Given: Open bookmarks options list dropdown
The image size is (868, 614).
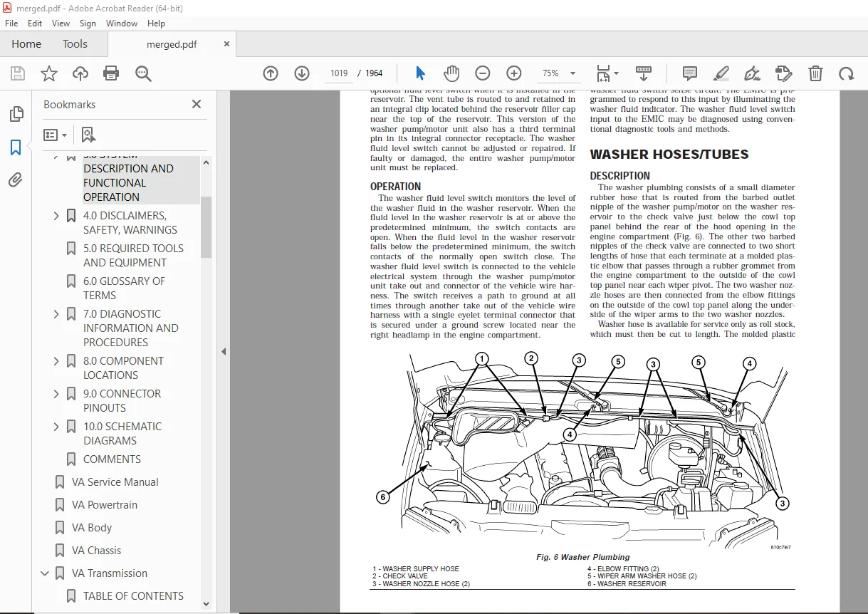Looking at the screenshot, I should pos(56,135).
